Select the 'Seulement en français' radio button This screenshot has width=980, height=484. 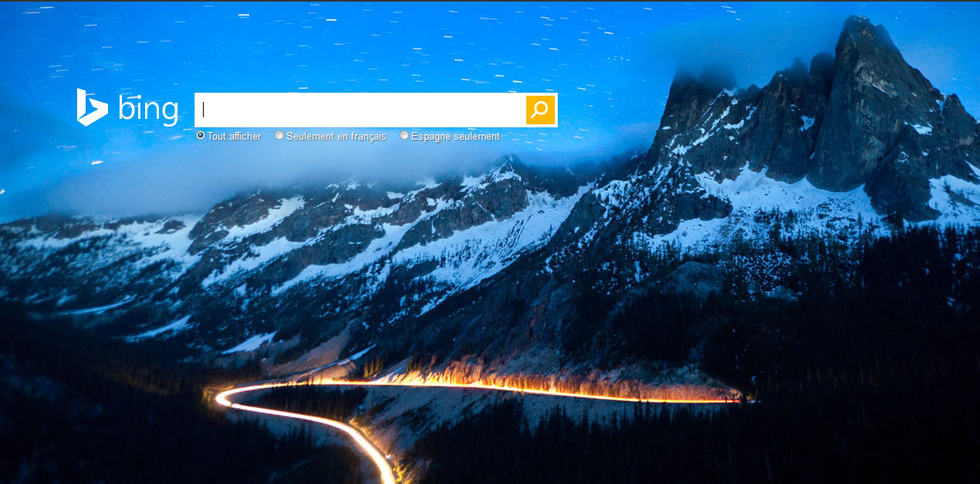279,135
